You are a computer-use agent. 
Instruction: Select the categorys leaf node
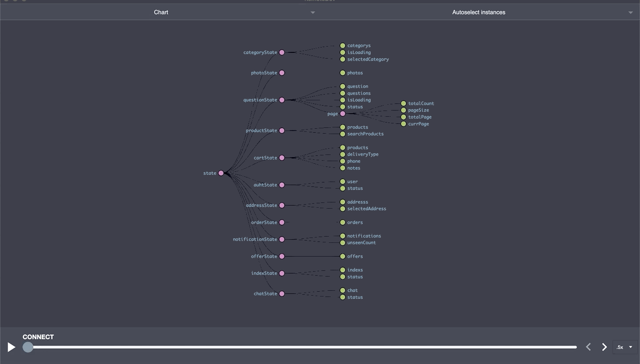tap(343, 45)
